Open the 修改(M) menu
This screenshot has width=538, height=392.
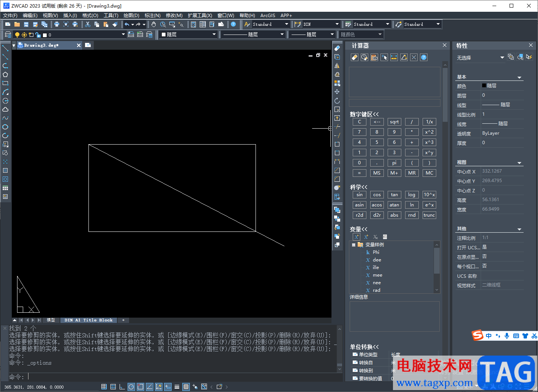click(x=174, y=16)
